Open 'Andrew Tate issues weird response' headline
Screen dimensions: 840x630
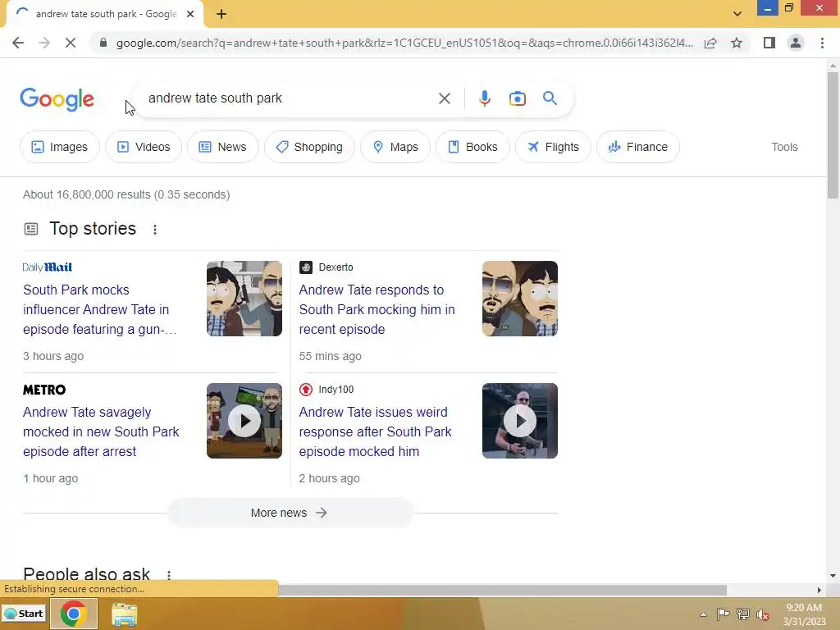(376, 431)
